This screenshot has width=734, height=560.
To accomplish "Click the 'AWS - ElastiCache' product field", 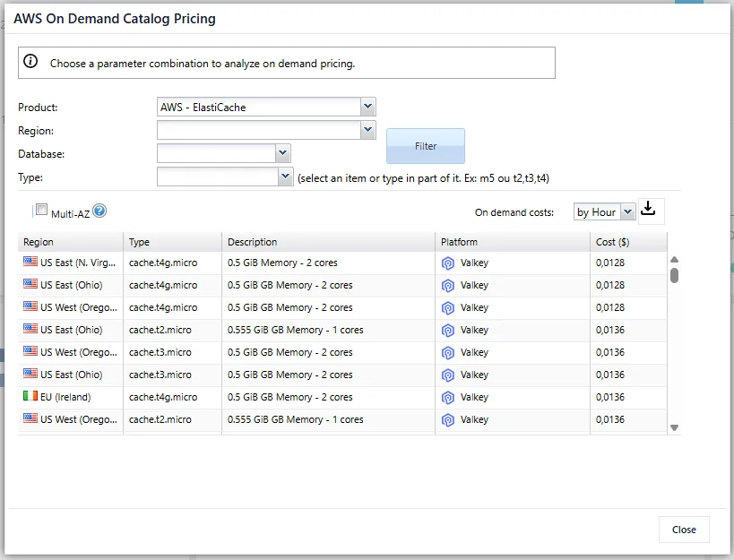I will click(x=259, y=107).
